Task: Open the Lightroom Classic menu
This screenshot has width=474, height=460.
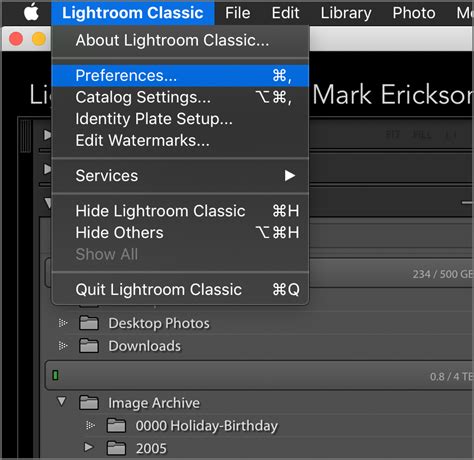Action: (133, 13)
